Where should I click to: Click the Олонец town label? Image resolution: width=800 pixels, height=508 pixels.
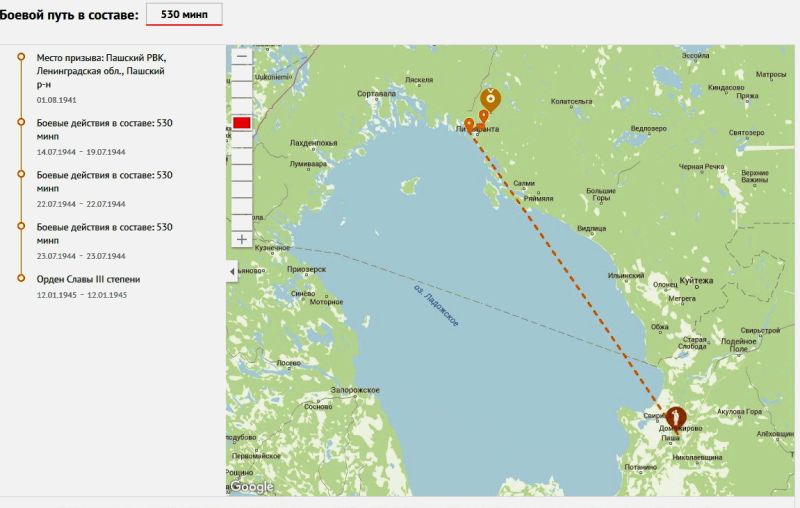(x=665, y=284)
